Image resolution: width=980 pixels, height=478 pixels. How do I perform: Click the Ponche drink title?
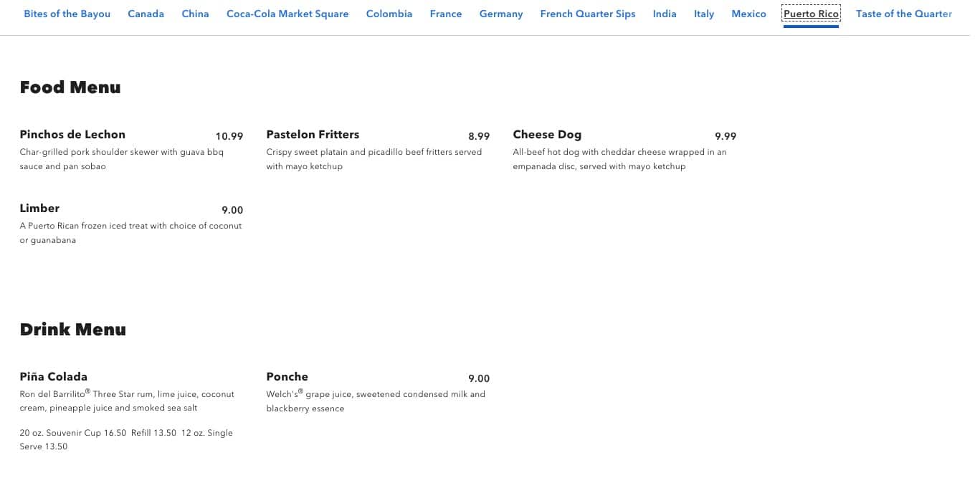pos(287,377)
